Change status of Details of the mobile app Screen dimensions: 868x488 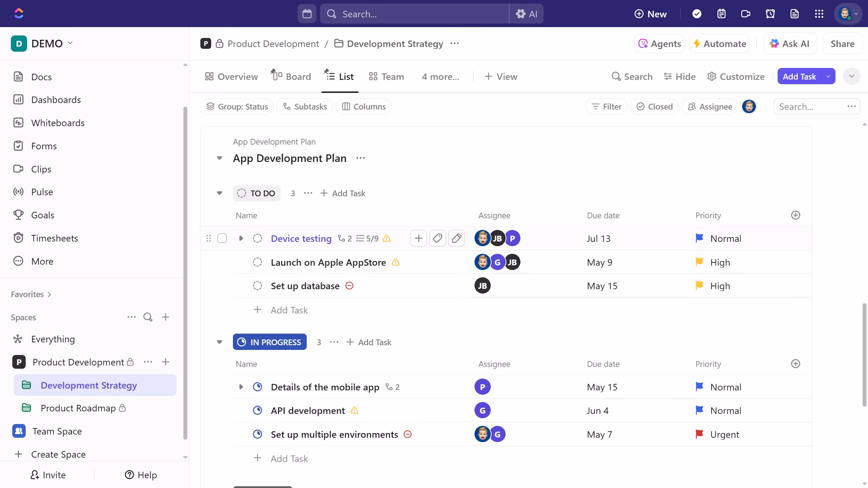point(258,387)
